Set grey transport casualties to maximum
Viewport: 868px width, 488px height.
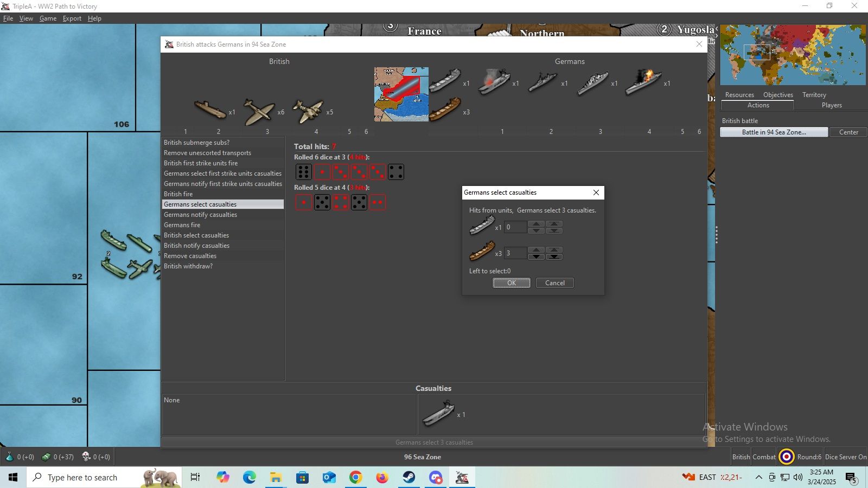coord(554,224)
